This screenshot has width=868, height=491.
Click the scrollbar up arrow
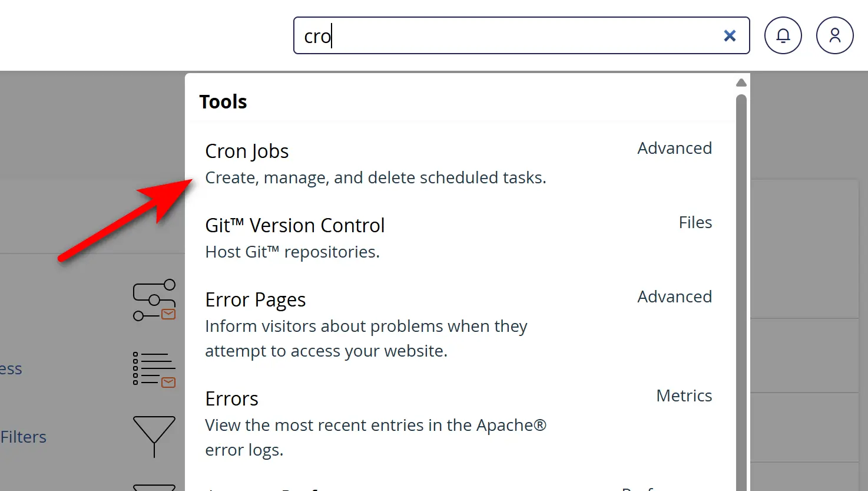point(741,82)
